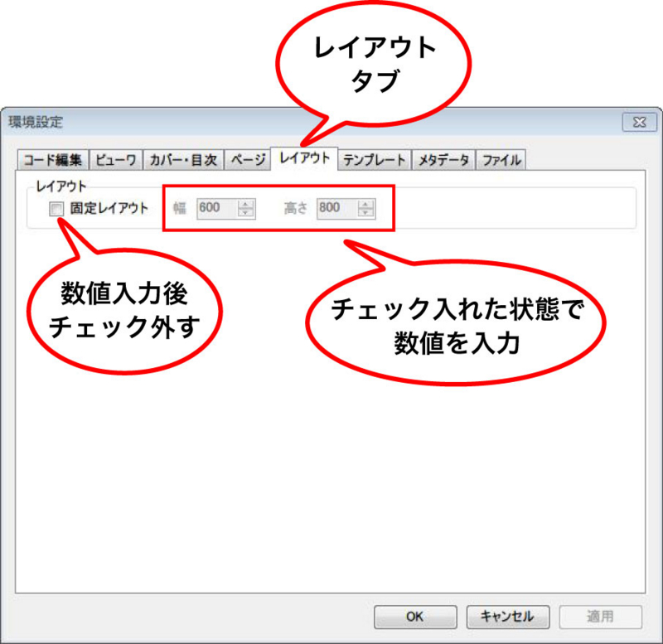Click the 高さ height input field

click(x=337, y=209)
